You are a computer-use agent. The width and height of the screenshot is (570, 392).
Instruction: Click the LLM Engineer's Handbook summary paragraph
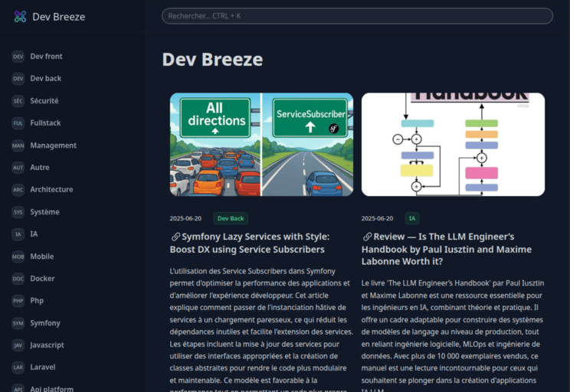(453, 335)
